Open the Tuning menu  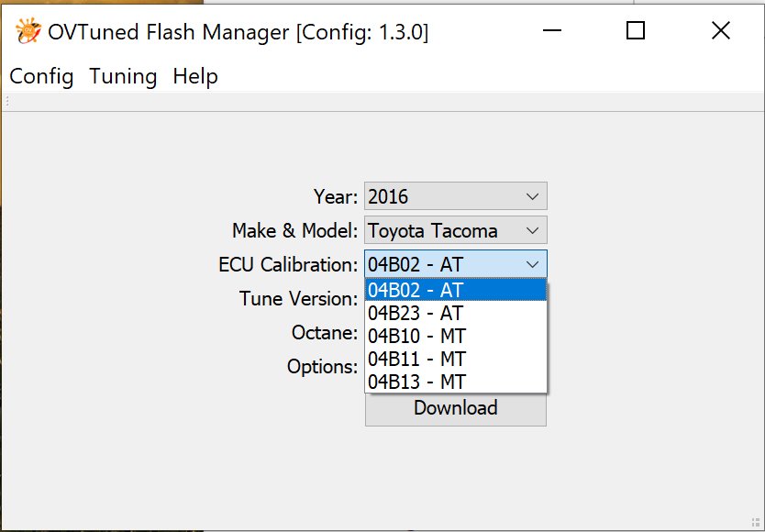coord(123,77)
